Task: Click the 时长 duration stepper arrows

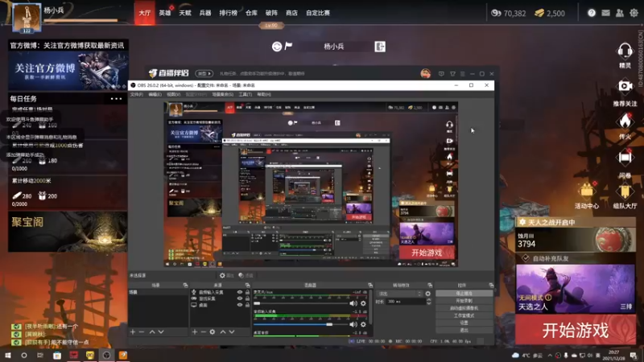Action: (429, 301)
